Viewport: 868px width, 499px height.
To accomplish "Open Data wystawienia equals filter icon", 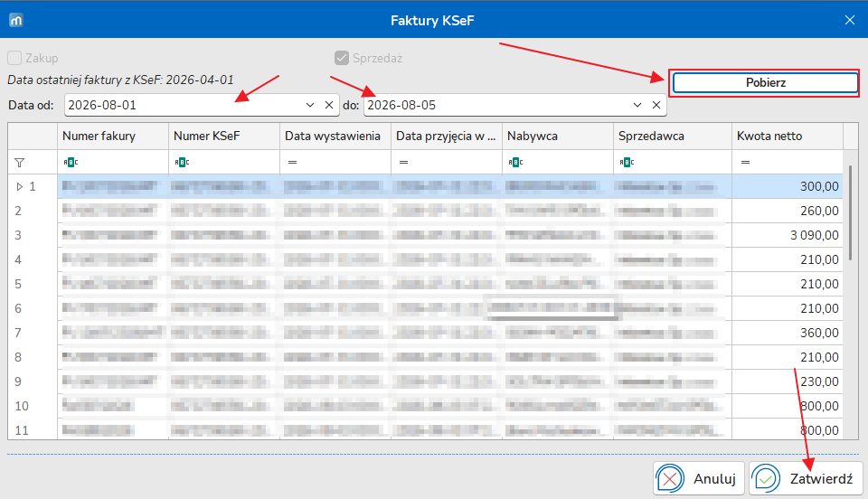I will point(292,162).
